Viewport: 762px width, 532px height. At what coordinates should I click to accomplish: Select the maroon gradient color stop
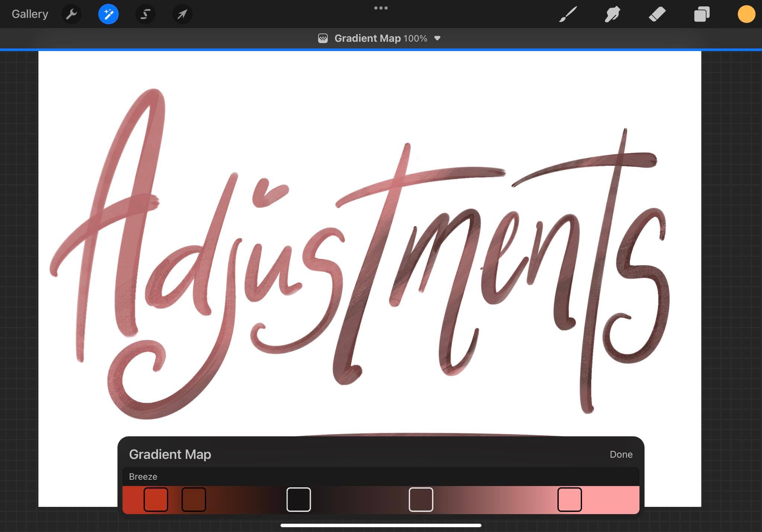click(x=421, y=499)
